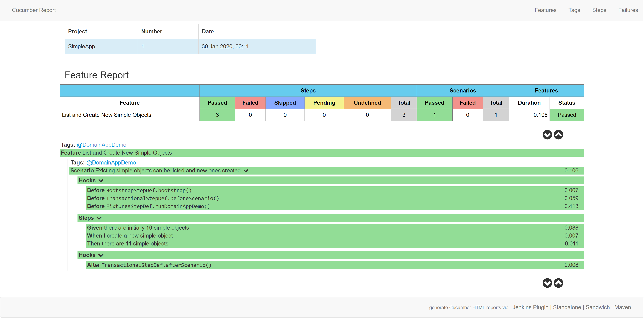Viewport: 644px width, 336px height.
Task: Go to the Steps navigation tab
Action: (x=599, y=10)
